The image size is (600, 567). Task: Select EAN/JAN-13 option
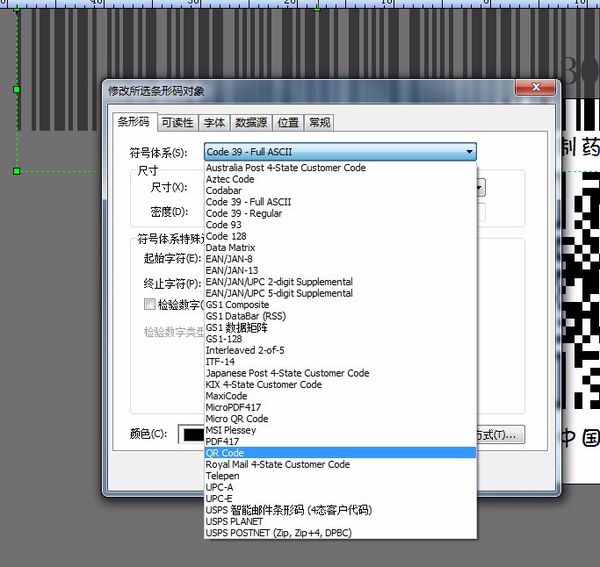[340, 270]
